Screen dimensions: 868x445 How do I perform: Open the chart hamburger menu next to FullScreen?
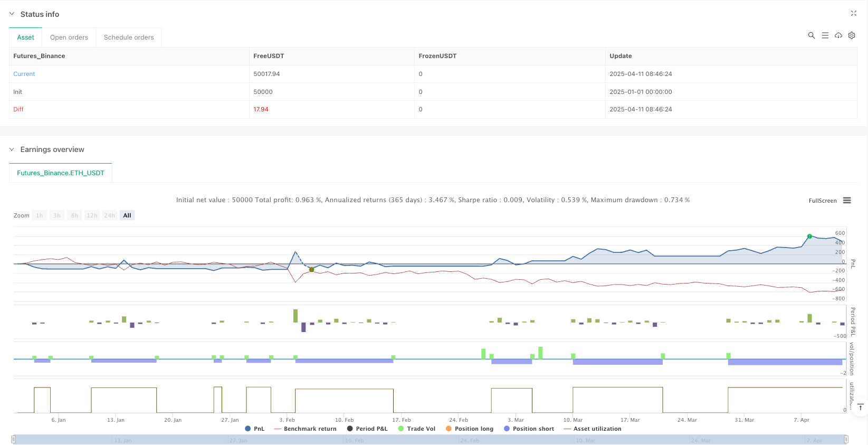coord(847,201)
